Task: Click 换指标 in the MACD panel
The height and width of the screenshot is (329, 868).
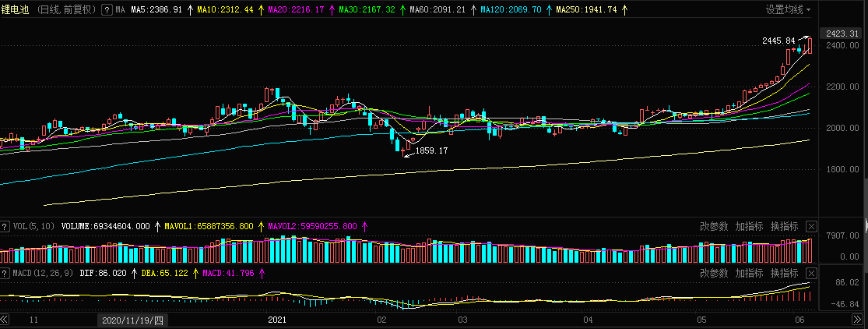Action: tap(784, 274)
